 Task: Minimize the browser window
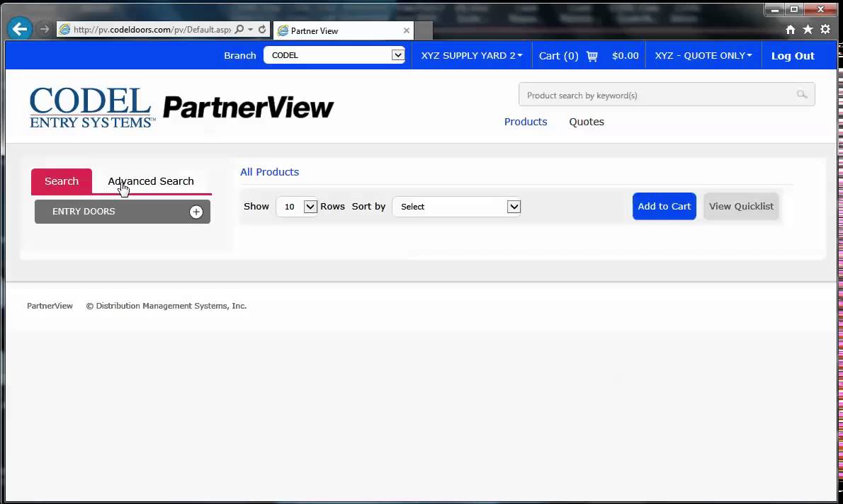(774, 9)
